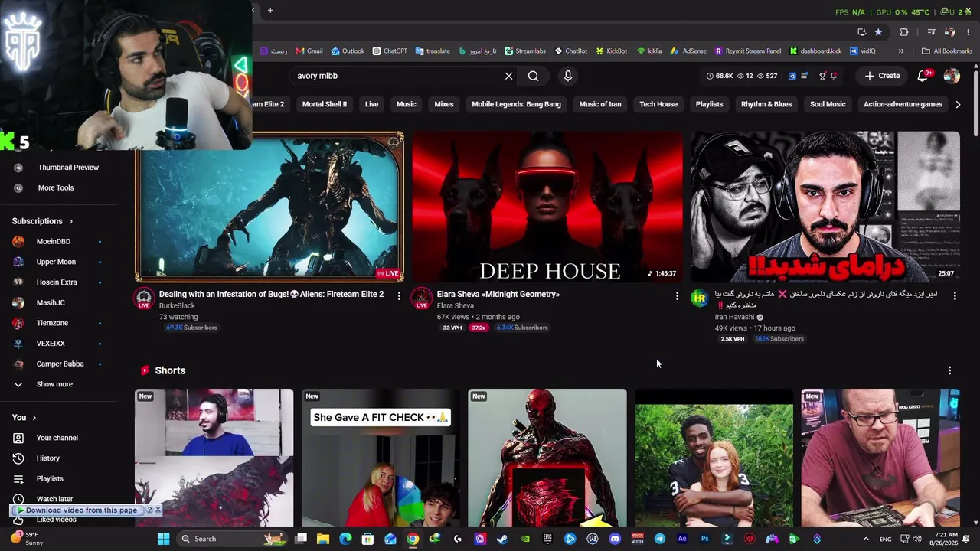
Task: Open the All Bookmarks folder
Action: [947, 51]
